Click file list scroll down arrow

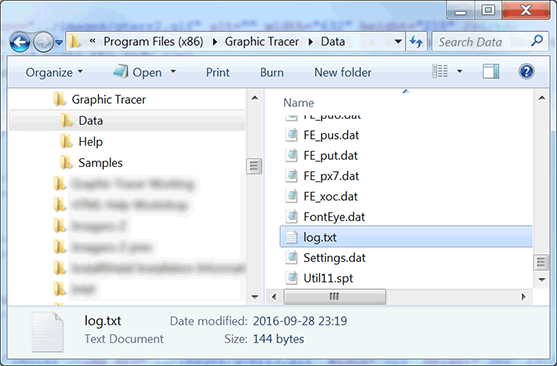541,280
